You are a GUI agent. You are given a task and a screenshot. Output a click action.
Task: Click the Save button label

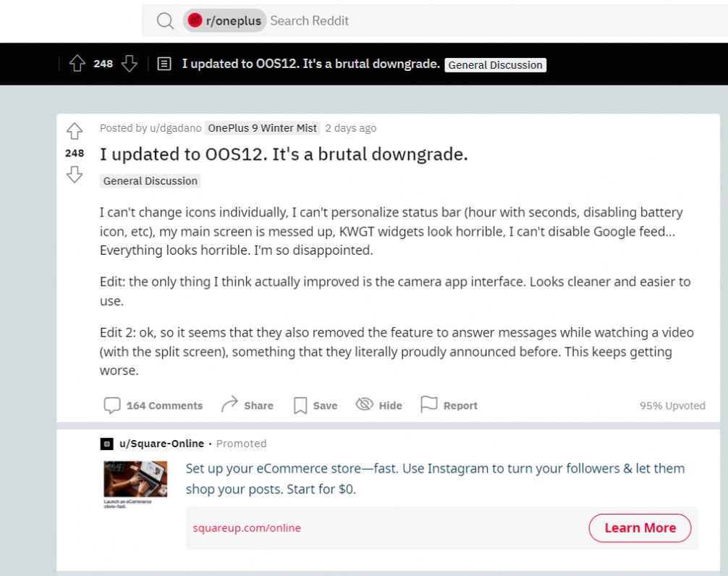pos(325,406)
